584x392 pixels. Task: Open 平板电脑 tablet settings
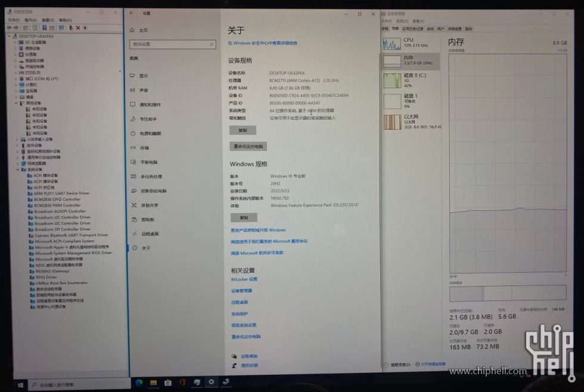pos(148,162)
